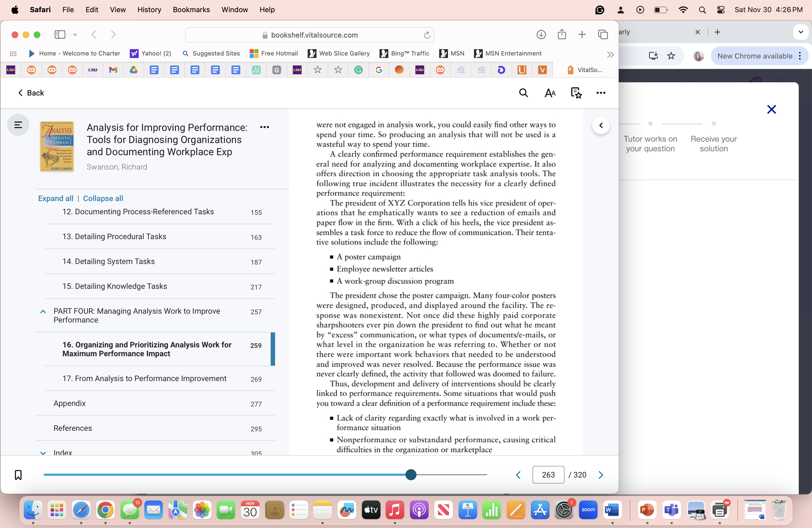
Task: Close the tutor solution panel
Action: pyautogui.click(x=771, y=109)
